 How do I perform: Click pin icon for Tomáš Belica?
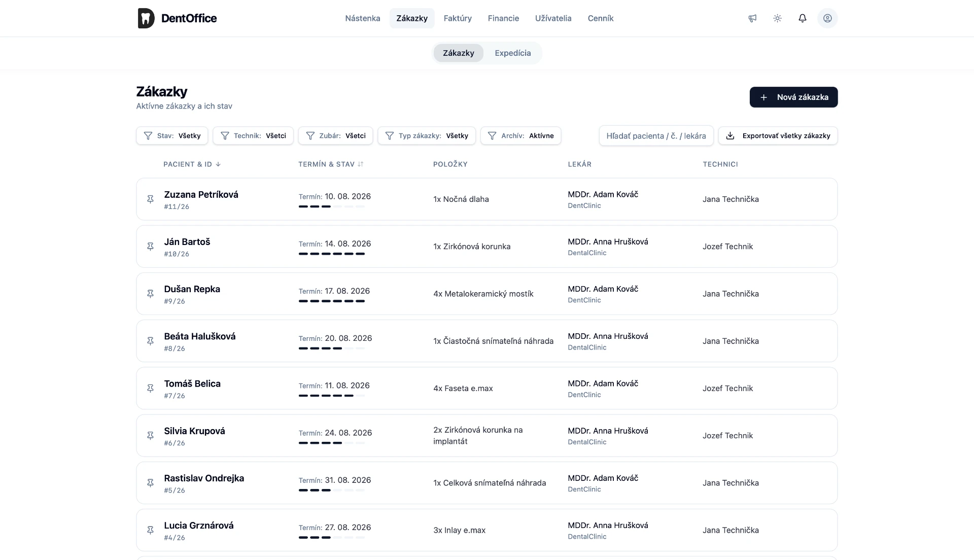tap(150, 389)
